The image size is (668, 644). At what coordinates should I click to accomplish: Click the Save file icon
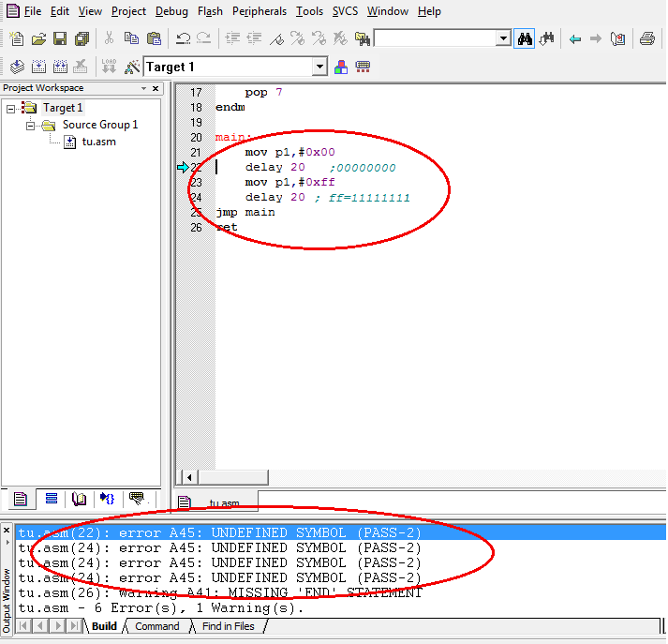coord(60,38)
